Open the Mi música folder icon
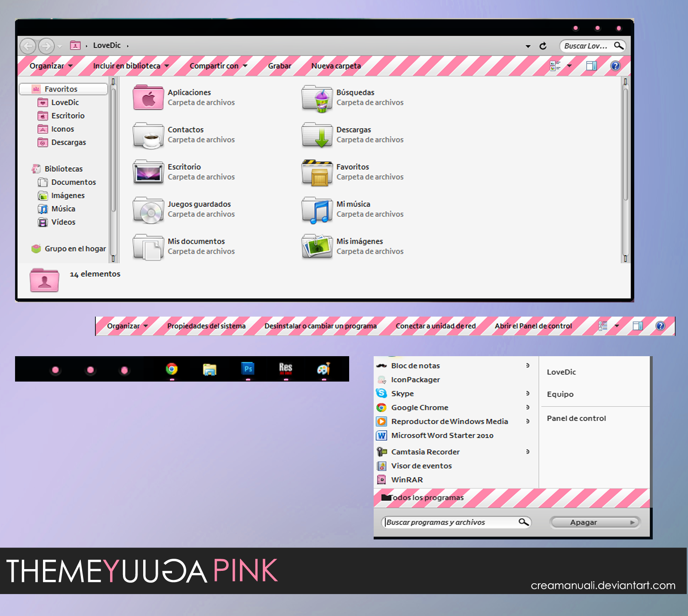Image resolution: width=688 pixels, height=616 pixels. [x=317, y=209]
